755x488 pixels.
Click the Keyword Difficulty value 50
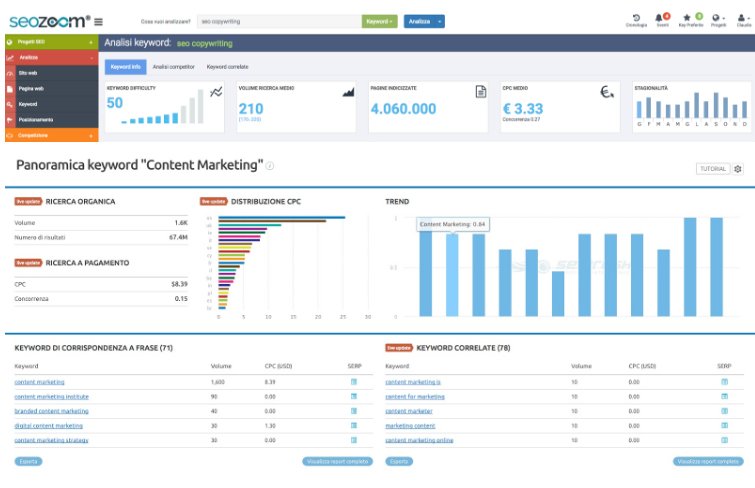coord(115,103)
